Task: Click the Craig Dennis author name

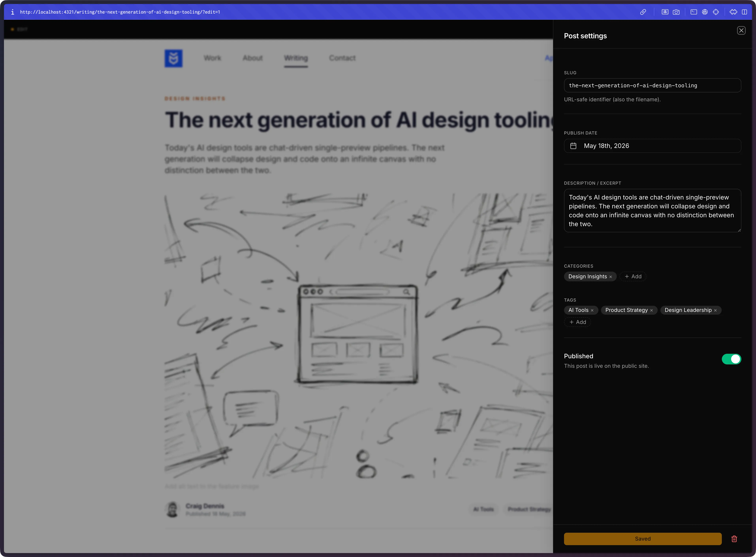Action: click(205, 506)
